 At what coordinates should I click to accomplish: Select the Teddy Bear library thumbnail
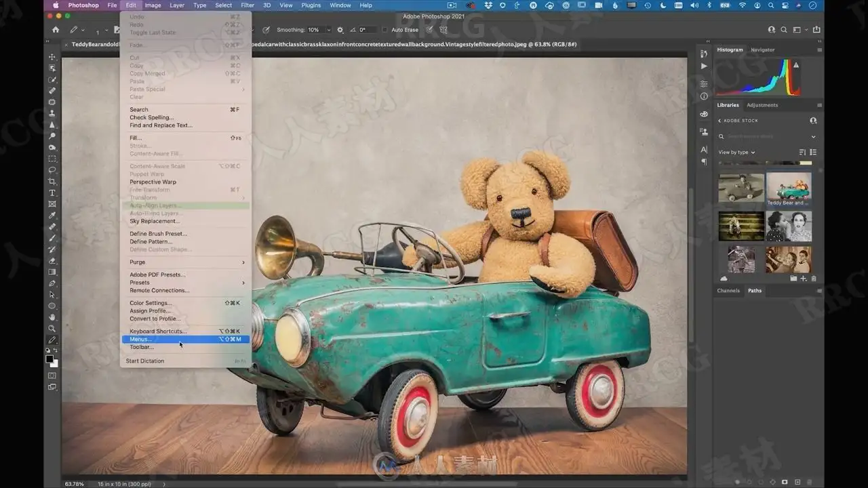(789, 189)
